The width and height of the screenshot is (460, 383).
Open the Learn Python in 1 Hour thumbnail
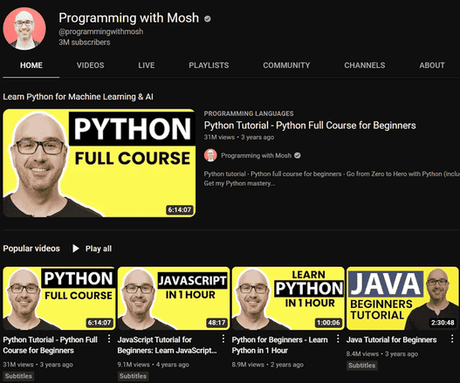click(288, 298)
